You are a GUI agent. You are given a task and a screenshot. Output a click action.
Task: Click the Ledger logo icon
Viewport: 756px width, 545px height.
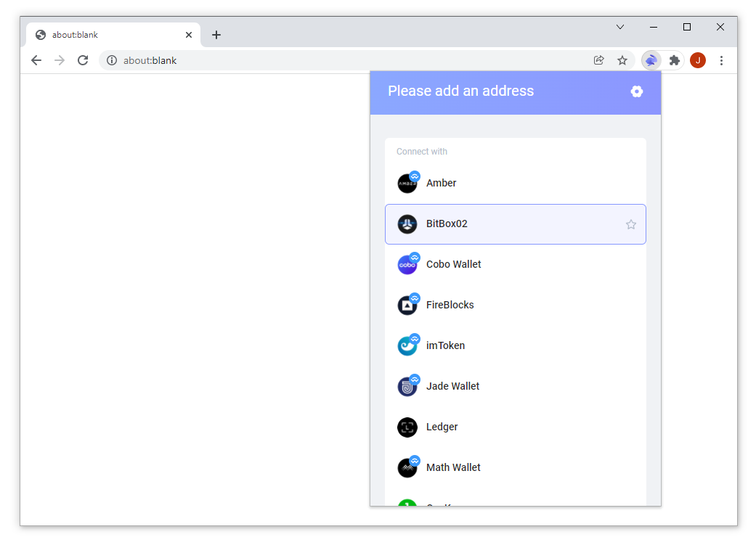[407, 427]
